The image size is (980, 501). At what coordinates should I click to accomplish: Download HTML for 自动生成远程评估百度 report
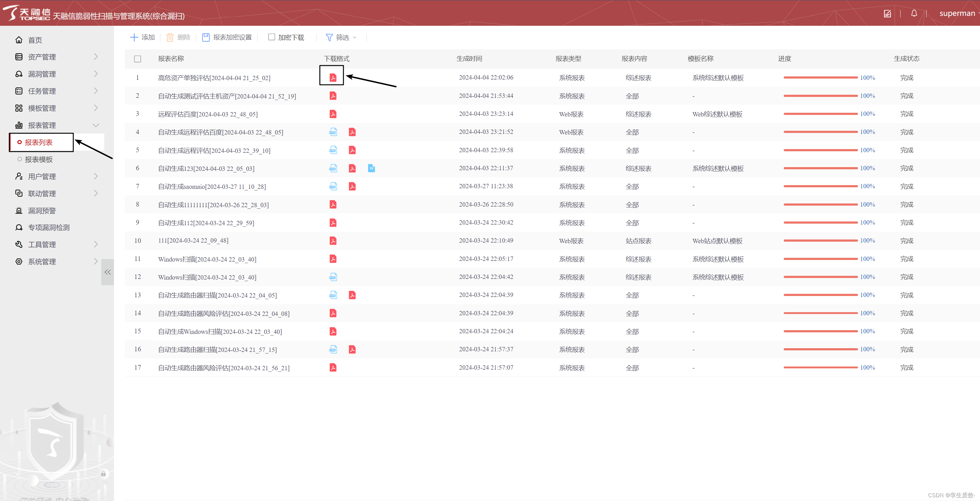pyautogui.click(x=333, y=132)
